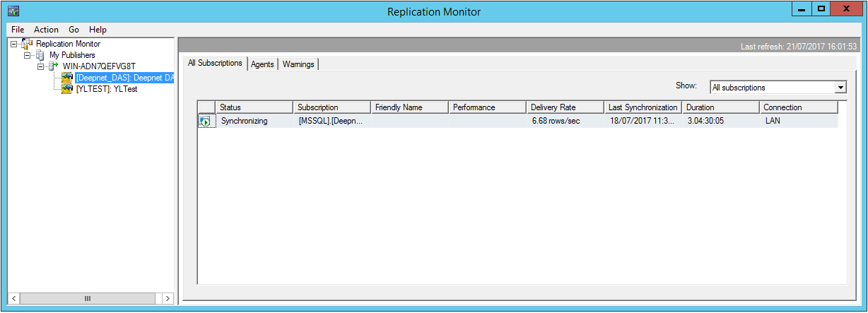This screenshot has height=313, width=868.
Task: Open the Show subscriptions filter dropdown
Action: [840, 88]
